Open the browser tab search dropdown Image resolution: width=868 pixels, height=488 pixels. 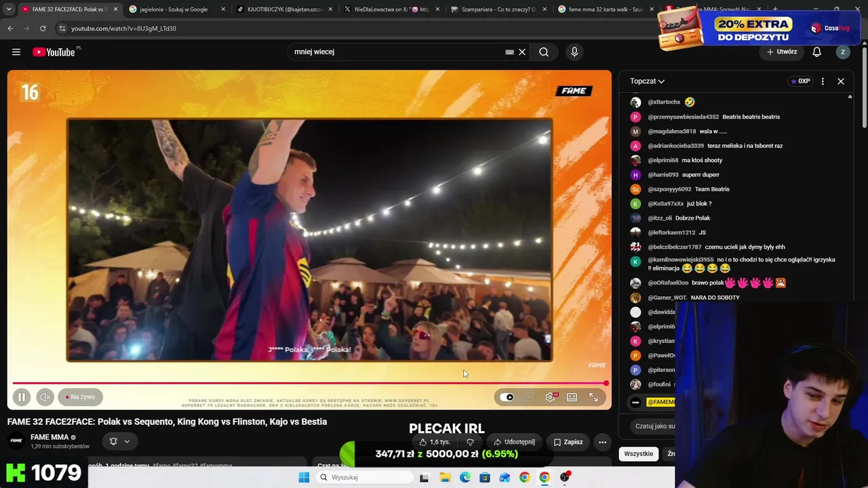(x=9, y=9)
